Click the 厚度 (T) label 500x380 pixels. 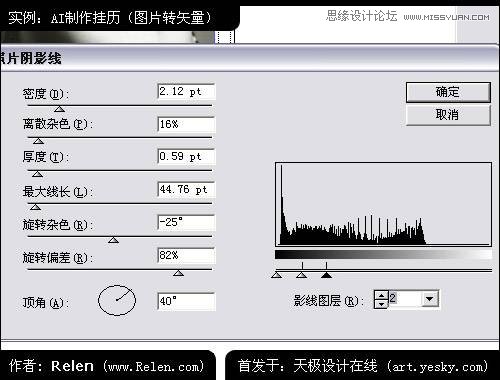[46, 157]
